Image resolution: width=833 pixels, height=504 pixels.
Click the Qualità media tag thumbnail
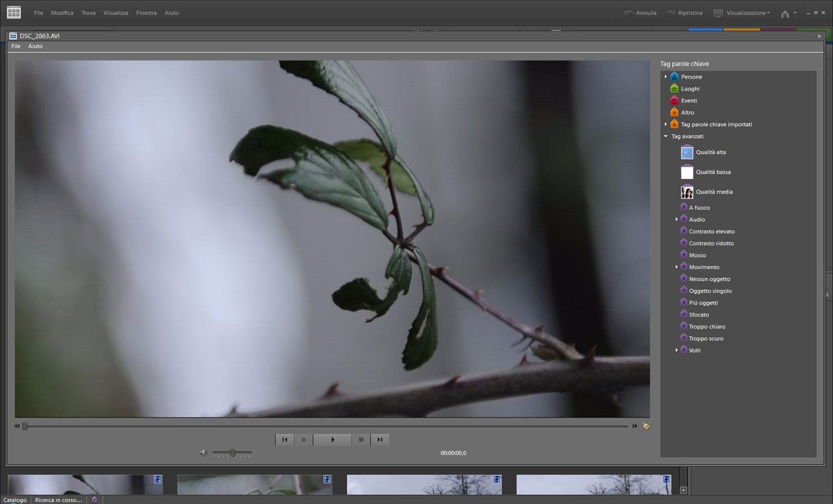click(x=687, y=192)
